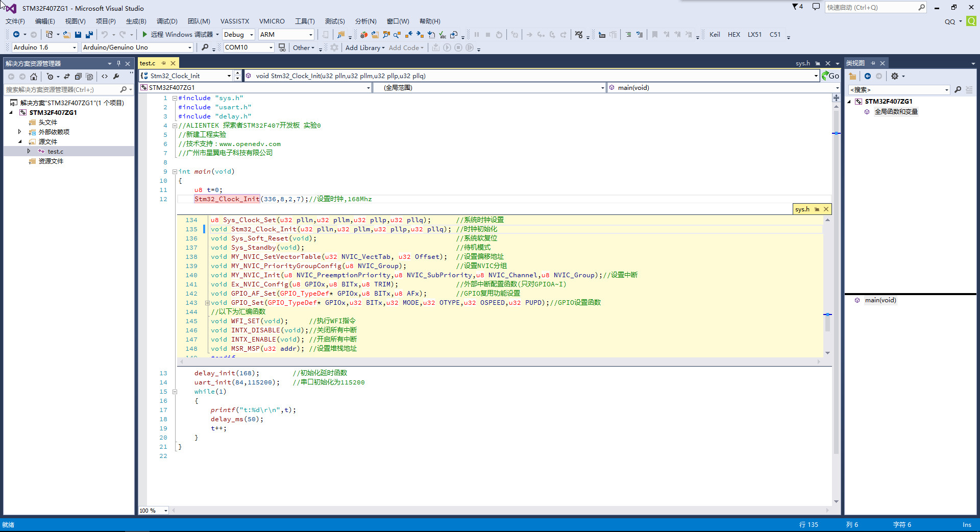Open the 编辑(E) menu
This screenshot has height=532, width=980.
[45, 21]
